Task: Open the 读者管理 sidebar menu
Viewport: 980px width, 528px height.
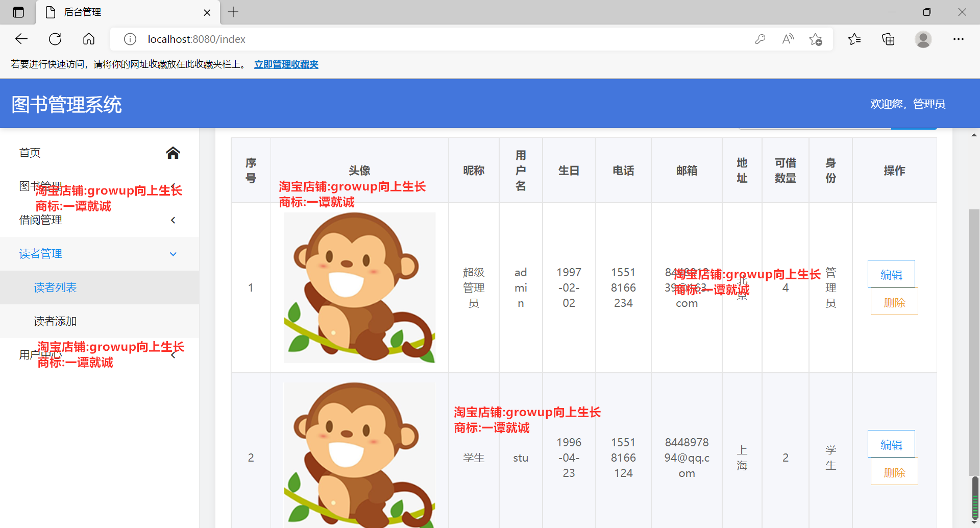Action: coord(100,254)
